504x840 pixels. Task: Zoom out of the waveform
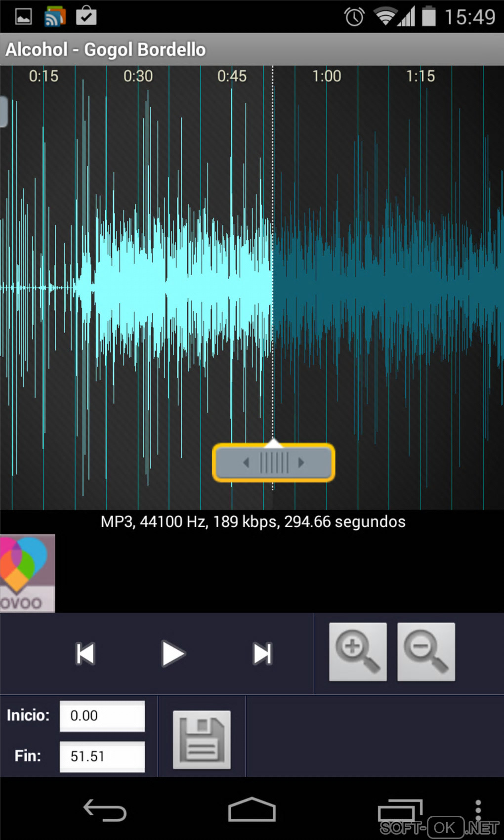pos(426,652)
